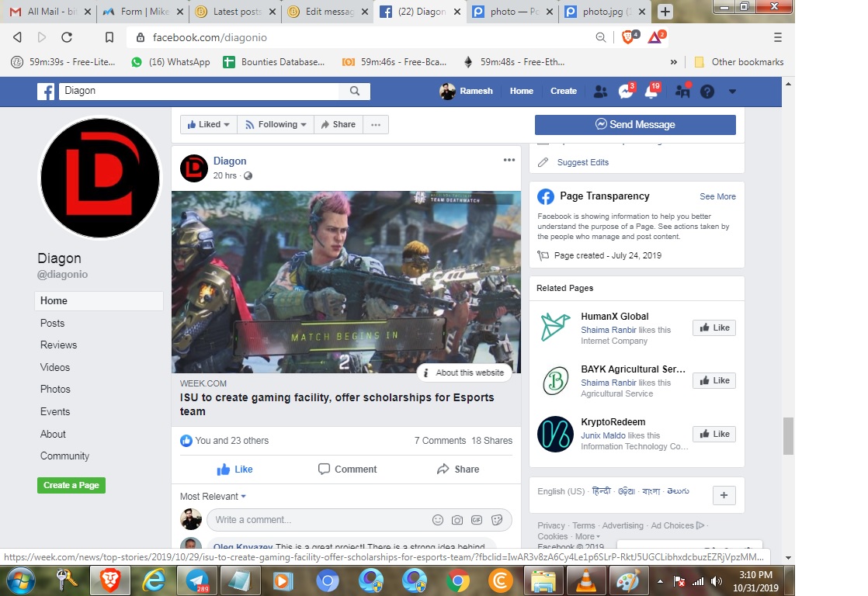Image resolution: width=868 pixels, height=596 pixels.
Task: Like the HumanX Global page
Action: 714,327
